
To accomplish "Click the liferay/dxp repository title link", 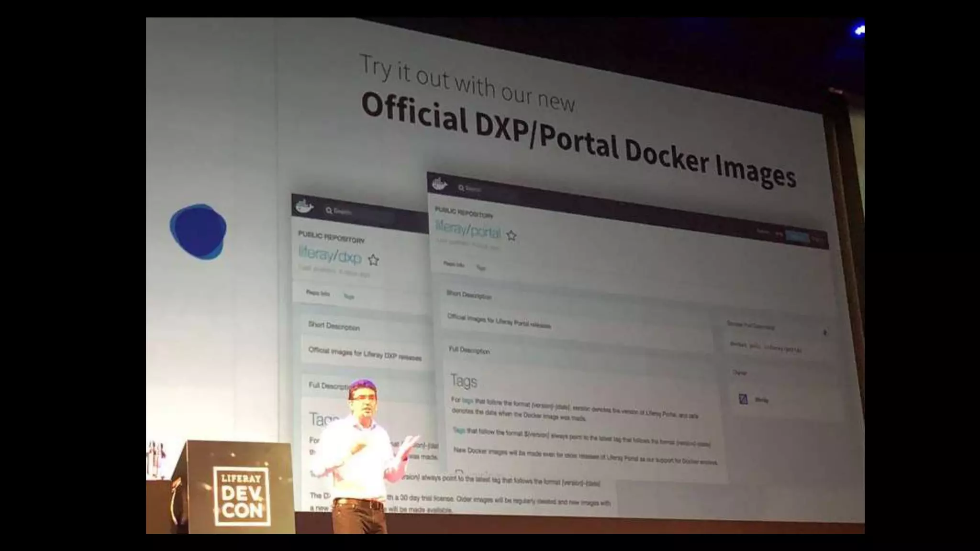I will 330,255.
